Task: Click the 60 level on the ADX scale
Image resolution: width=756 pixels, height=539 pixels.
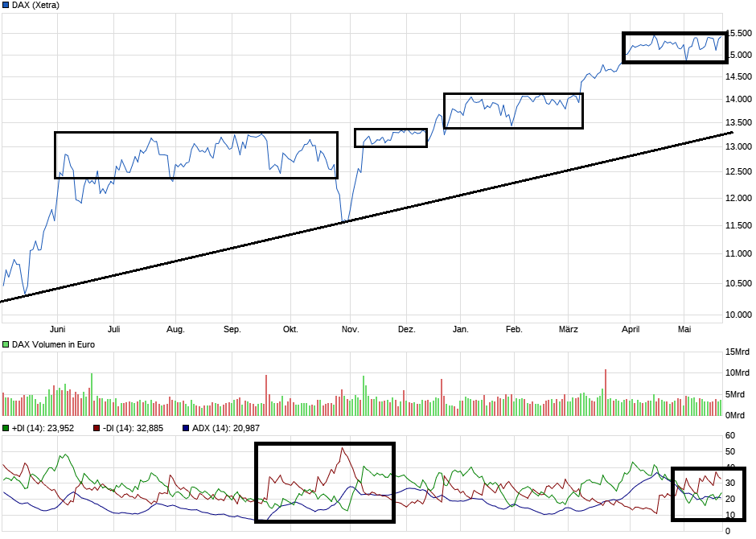Action: click(x=730, y=436)
